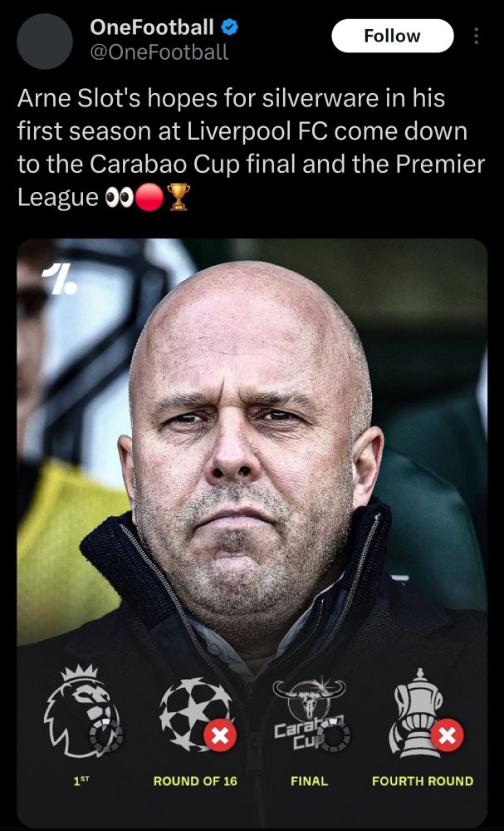Click the Carabao Cup logo
This screenshot has width=504, height=831.
coord(311,713)
